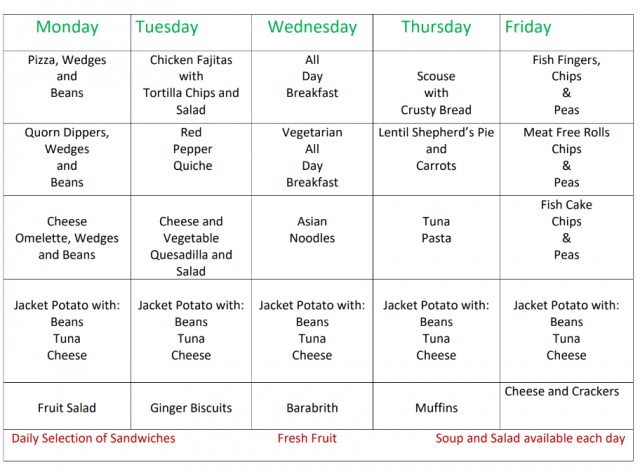Select Lentil Shepherd's Pie and Carrots

[x=436, y=149]
